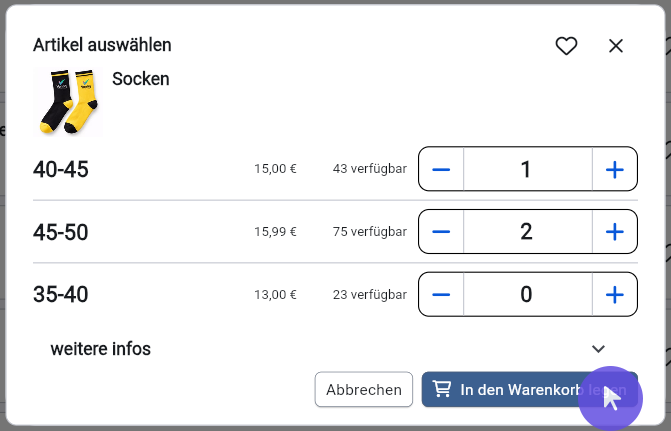
Task: Select the 35-40 size label
Action: pos(61,294)
